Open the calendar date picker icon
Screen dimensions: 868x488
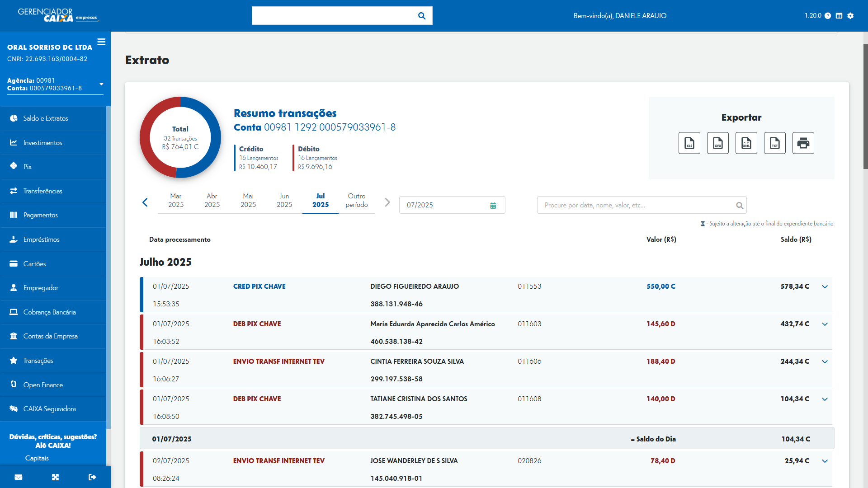[493, 206]
